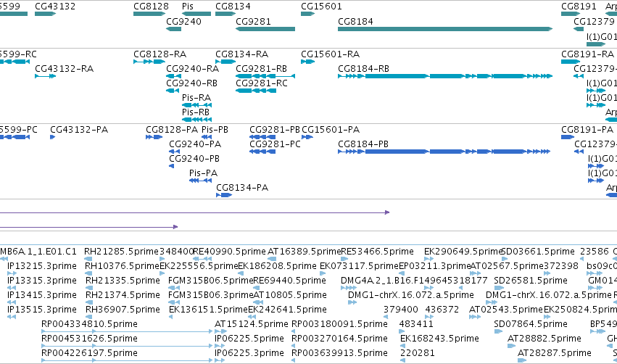The height and width of the screenshot is (364, 617).
Task: Click the CG12379 gene label
Action: pyautogui.click(x=595, y=22)
